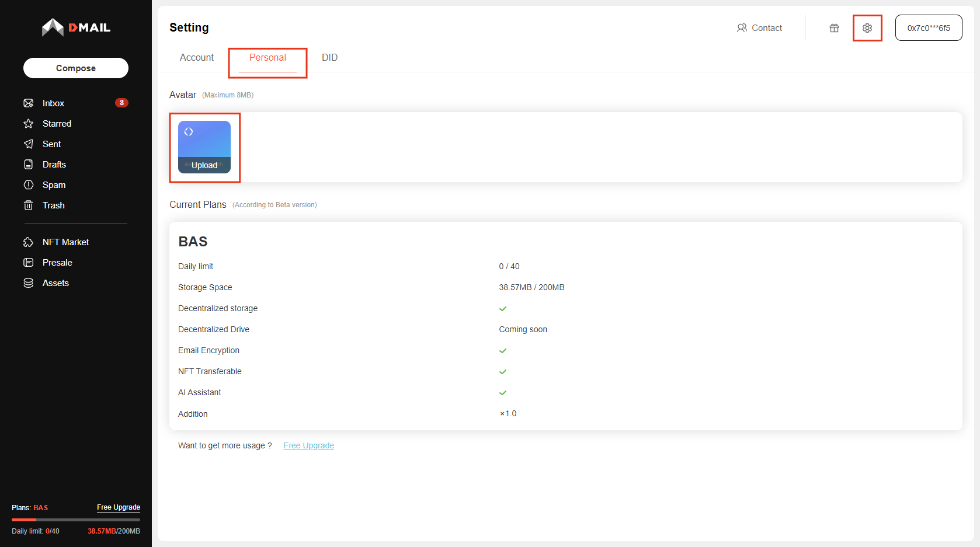Click the Assets stack icon

[x=29, y=283]
